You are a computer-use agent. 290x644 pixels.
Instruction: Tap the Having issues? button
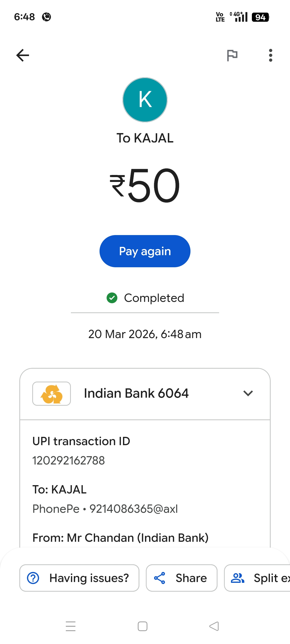(x=79, y=578)
